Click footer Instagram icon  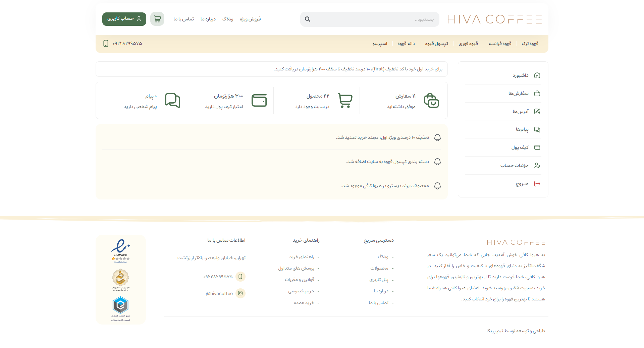[240, 293]
